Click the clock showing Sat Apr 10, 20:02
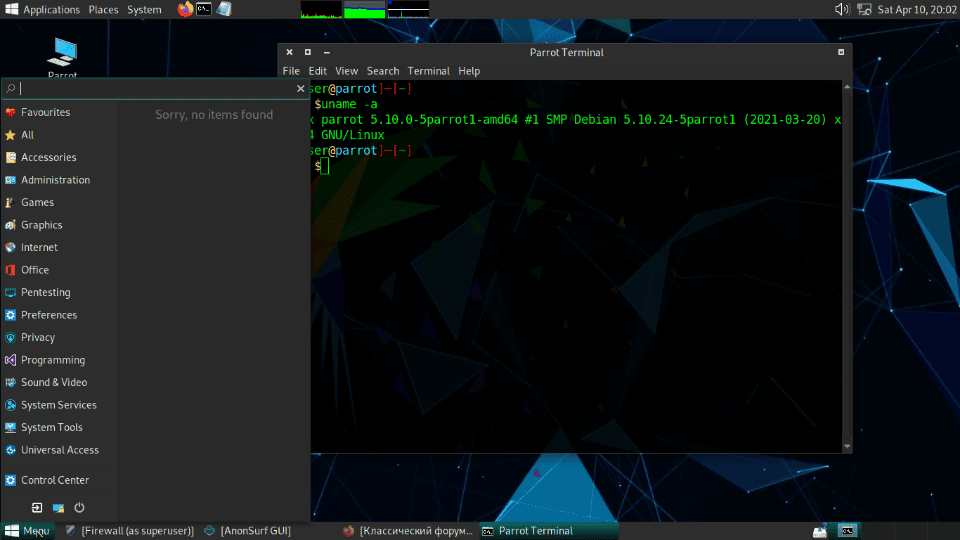Viewport: 960px width, 540px height. pyautogui.click(x=917, y=9)
